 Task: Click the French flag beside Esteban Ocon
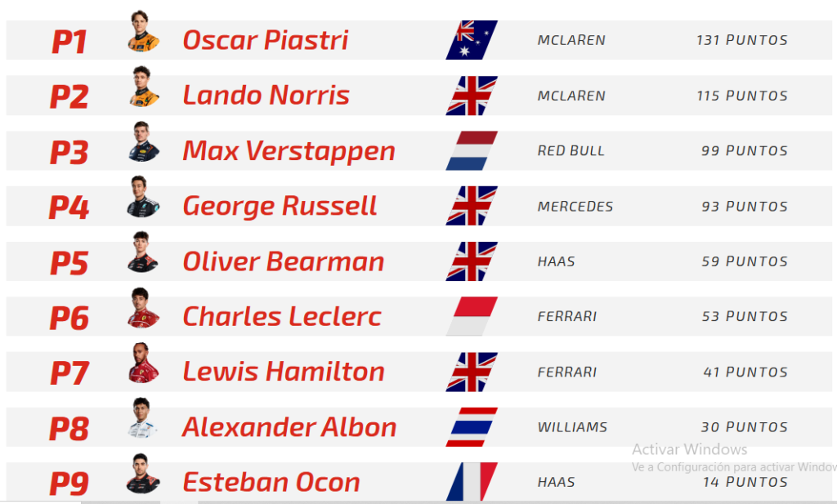tap(472, 482)
